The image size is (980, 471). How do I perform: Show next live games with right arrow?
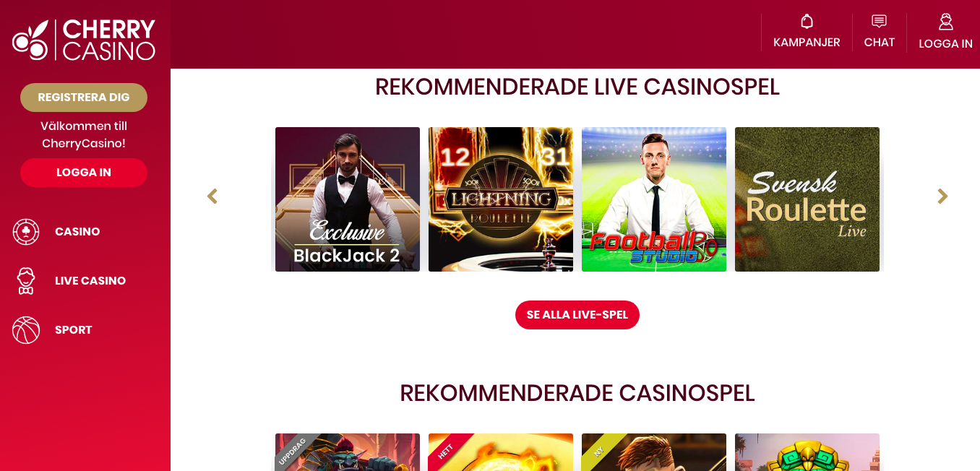[942, 196]
